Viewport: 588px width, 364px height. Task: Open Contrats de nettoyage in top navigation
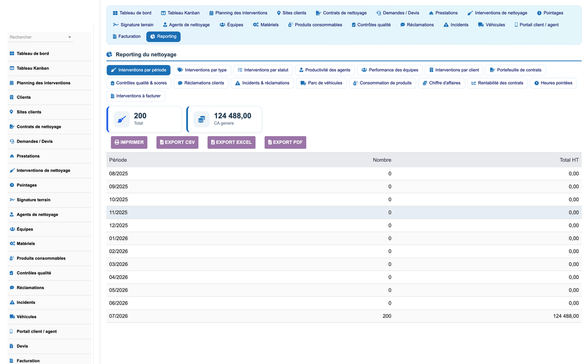tap(342, 13)
